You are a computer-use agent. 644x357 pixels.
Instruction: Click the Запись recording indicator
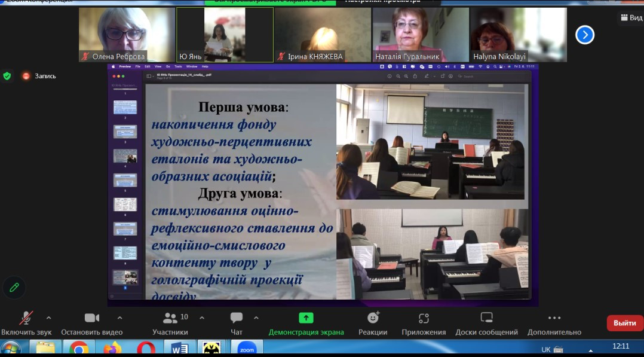(x=39, y=76)
